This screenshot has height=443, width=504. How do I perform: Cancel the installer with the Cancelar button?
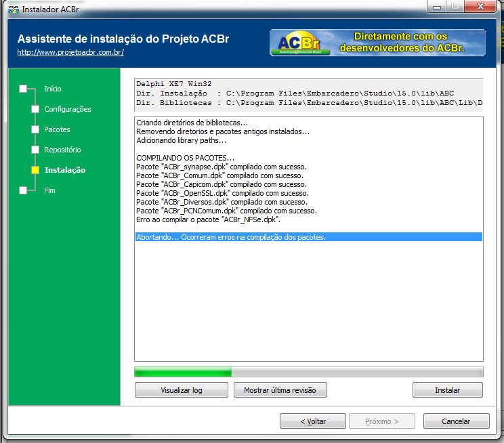click(x=456, y=421)
